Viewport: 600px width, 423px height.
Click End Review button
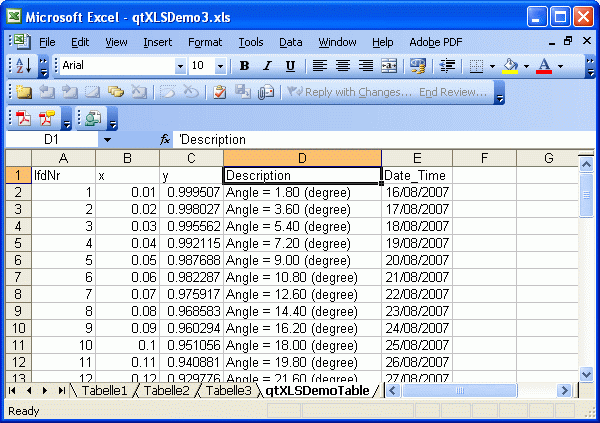(453, 92)
